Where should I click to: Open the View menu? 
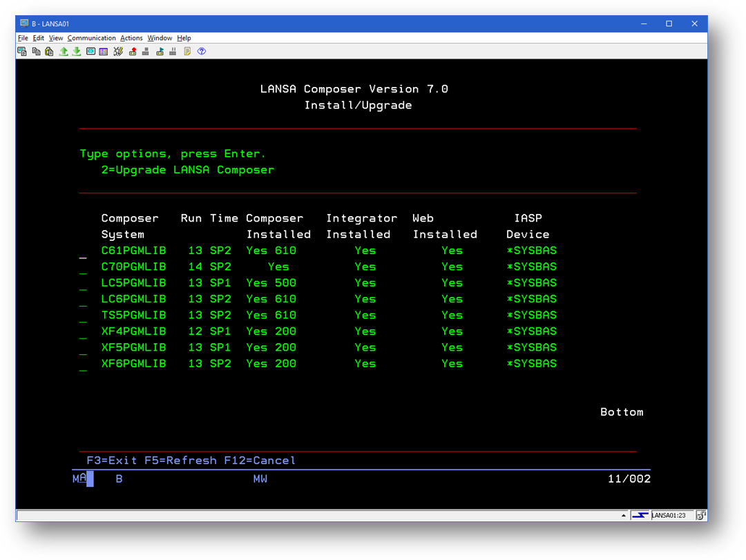click(56, 38)
